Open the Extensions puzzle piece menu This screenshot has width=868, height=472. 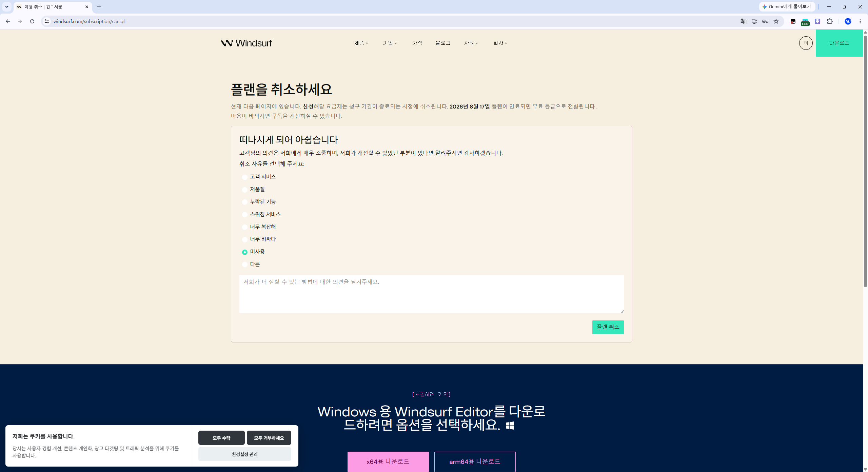(830, 21)
